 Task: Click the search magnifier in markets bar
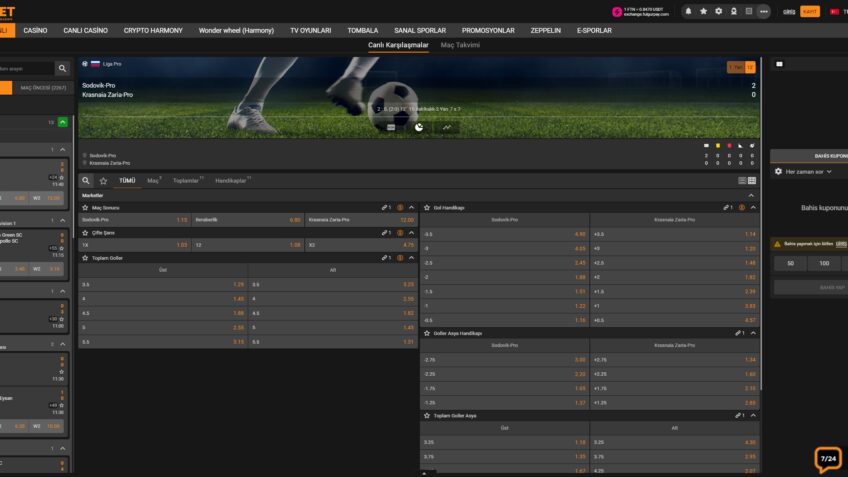[x=86, y=181]
